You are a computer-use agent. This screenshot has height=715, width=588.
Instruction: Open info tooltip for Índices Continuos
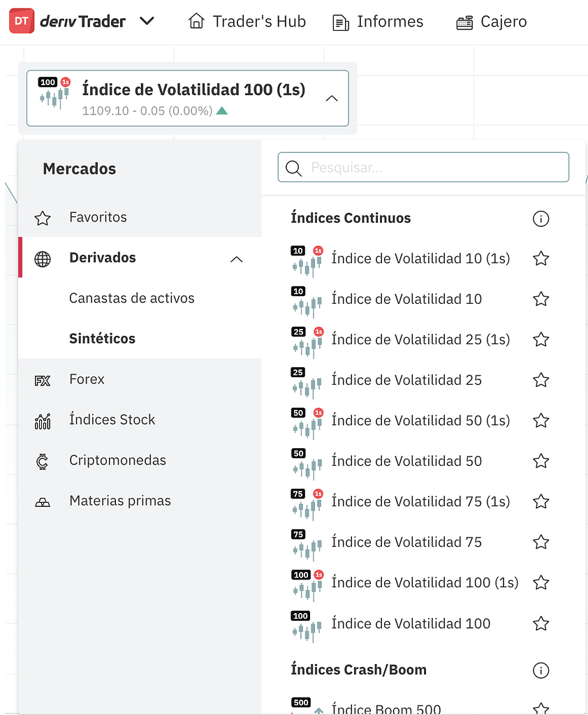[541, 219]
